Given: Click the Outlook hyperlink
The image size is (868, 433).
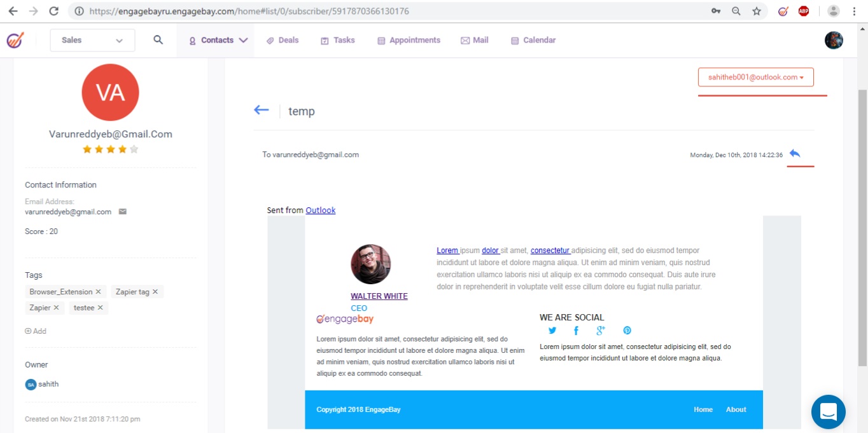Looking at the screenshot, I should click(x=320, y=210).
